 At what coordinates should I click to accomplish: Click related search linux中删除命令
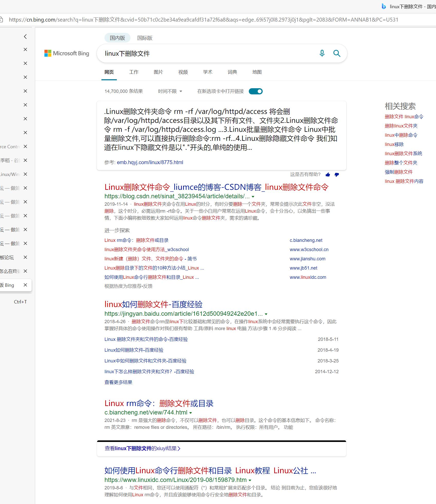pyautogui.click(x=401, y=135)
